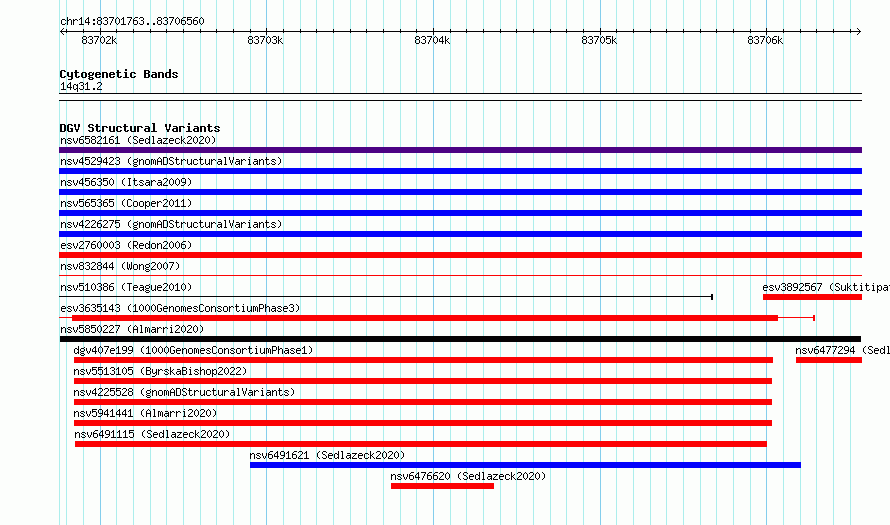This screenshot has height=525, width=890.
Task: Click the blue bar under nsv4226275
Action: (x=460, y=234)
